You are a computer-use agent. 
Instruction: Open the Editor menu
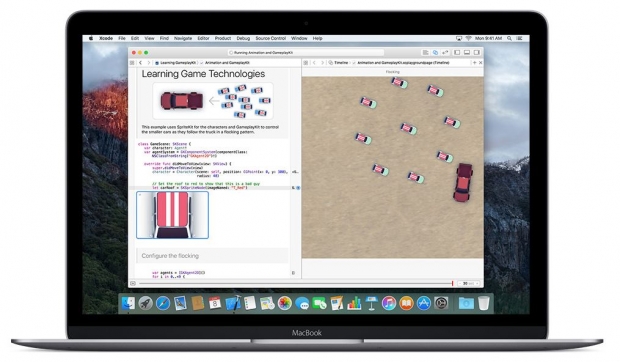(x=203, y=38)
